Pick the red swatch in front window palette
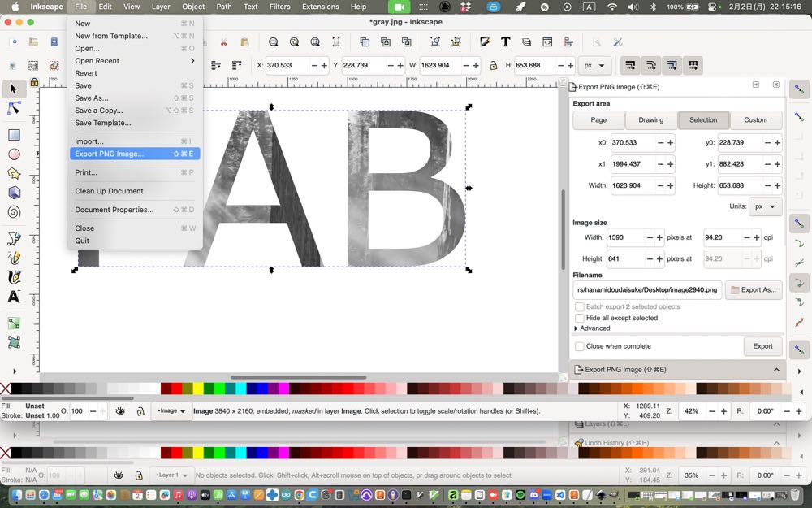Image resolution: width=812 pixels, height=508 pixels. (x=176, y=389)
